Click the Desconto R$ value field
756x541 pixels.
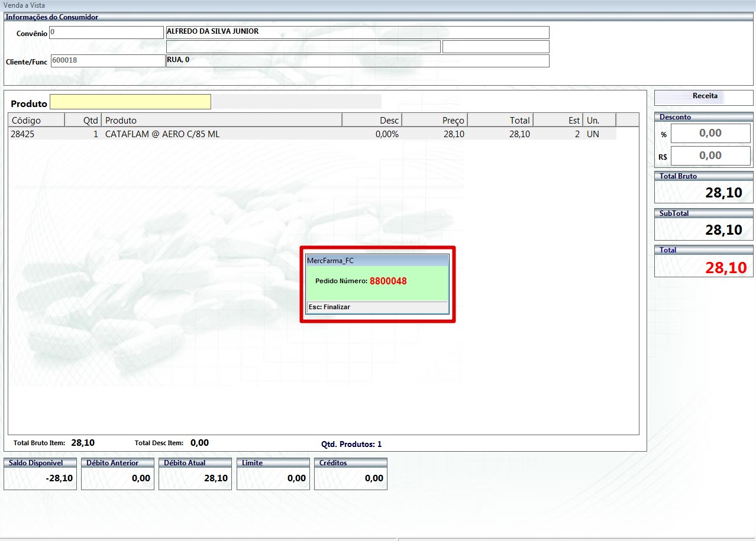tap(710, 156)
